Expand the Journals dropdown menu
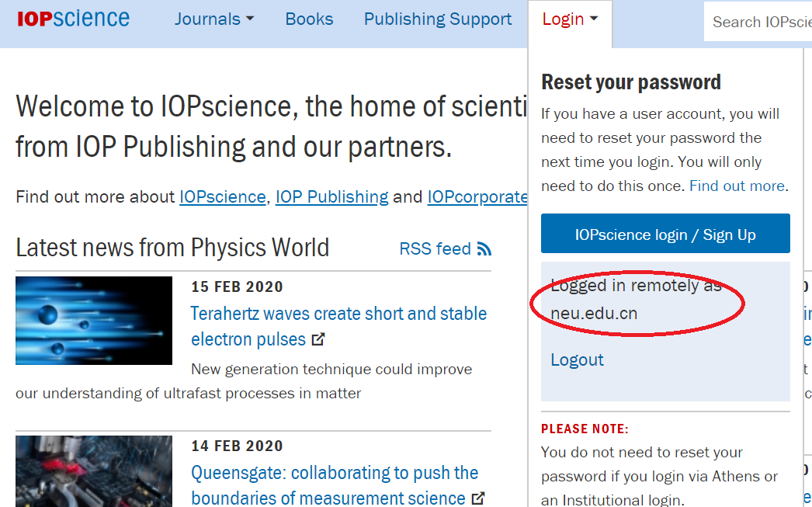The image size is (812, 507). pos(214,19)
